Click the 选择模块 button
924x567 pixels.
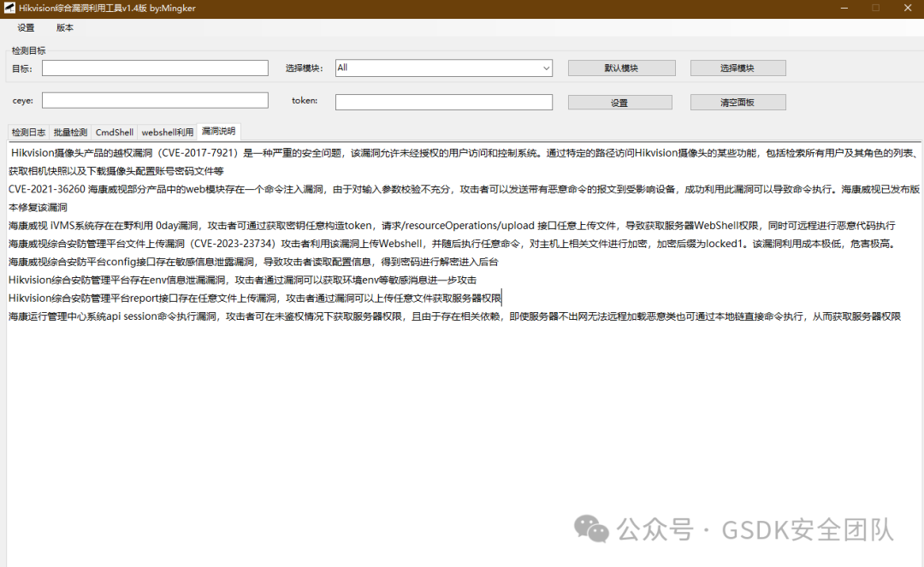(737, 68)
